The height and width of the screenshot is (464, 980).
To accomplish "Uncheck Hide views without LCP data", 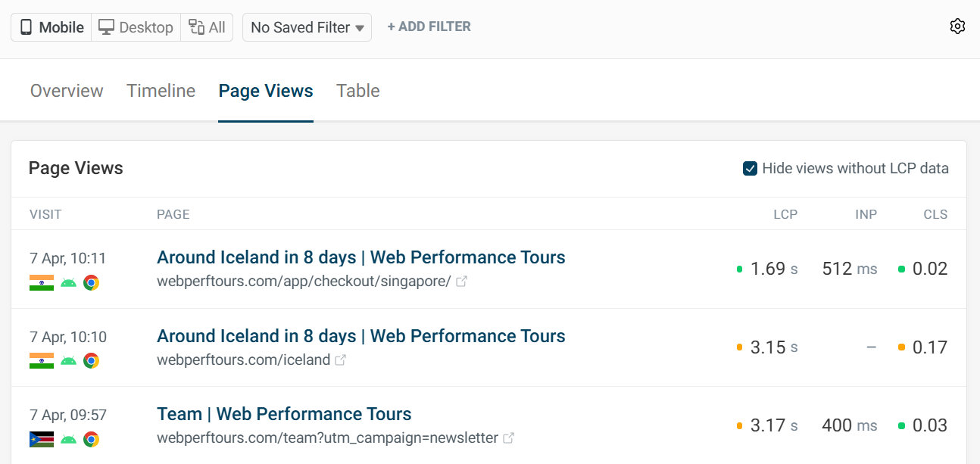I will pos(750,168).
